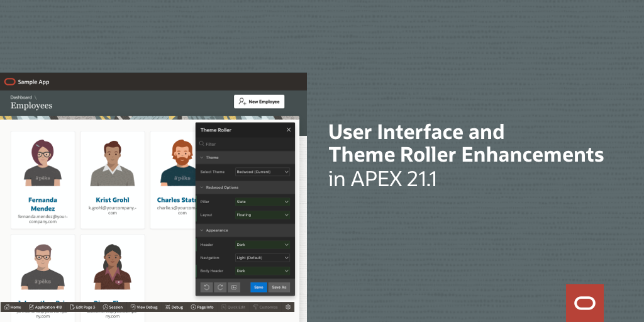This screenshot has height=322, width=644.
Task: Click the red Oracle logo badge
Action: [x=585, y=303]
